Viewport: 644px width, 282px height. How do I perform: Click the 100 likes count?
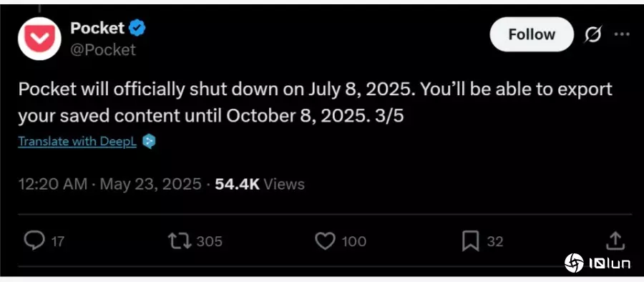click(x=353, y=241)
